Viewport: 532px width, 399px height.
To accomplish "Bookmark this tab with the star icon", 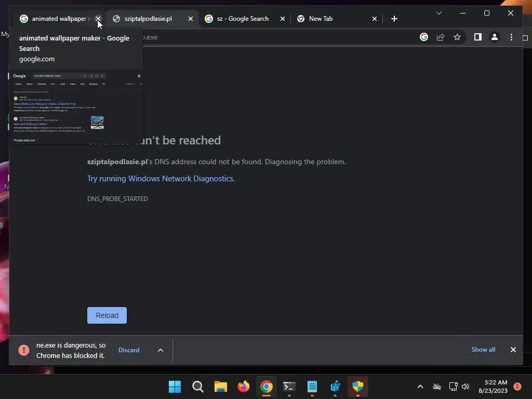I will click(x=457, y=37).
